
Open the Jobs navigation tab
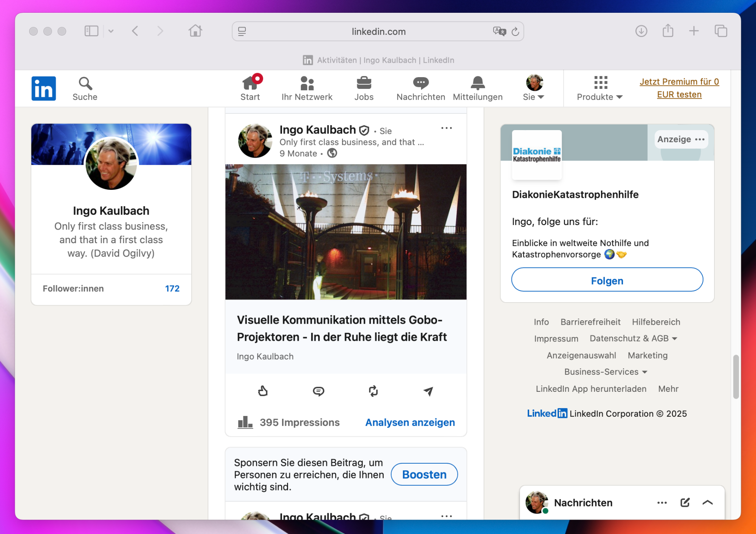click(x=364, y=88)
